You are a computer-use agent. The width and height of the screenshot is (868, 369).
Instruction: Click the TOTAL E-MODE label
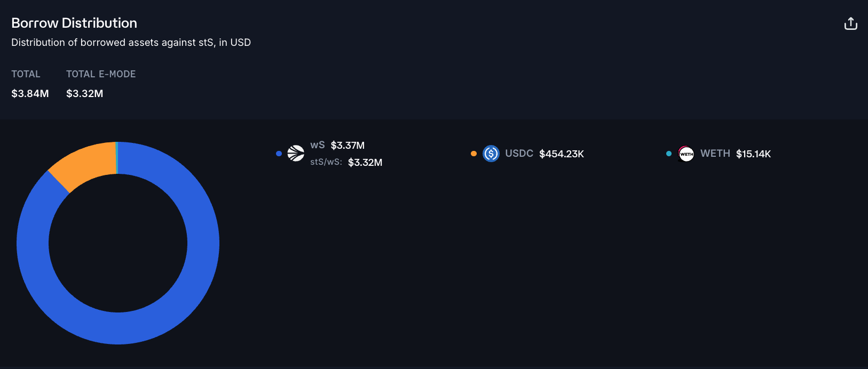[x=101, y=74]
